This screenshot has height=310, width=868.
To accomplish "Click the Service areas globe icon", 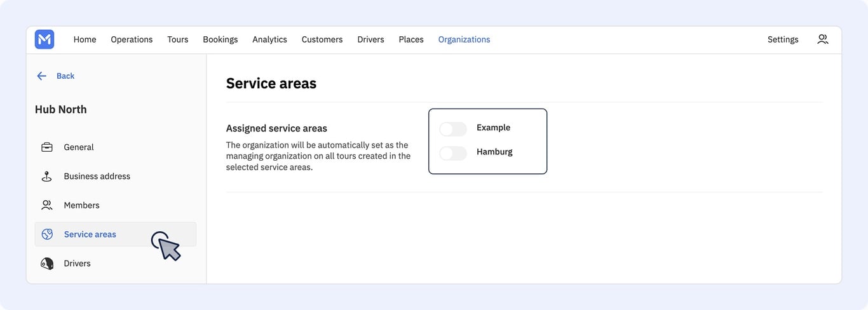I will [47, 234].
